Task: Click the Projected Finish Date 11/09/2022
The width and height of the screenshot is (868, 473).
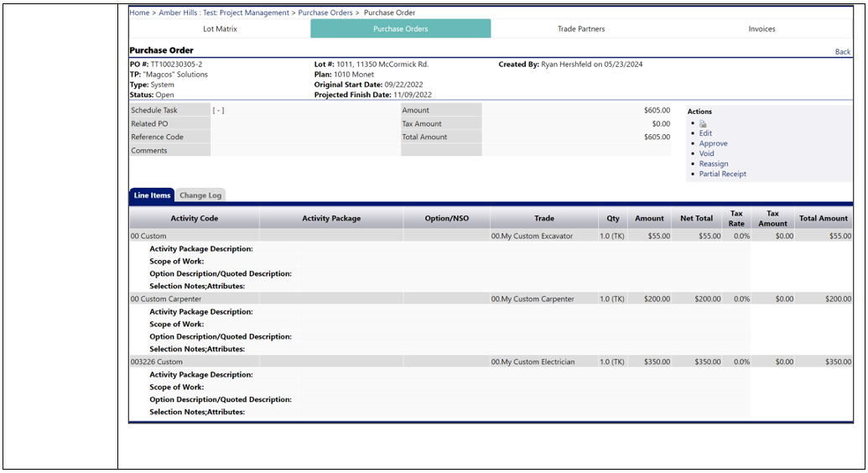Action: pos(373,95)
